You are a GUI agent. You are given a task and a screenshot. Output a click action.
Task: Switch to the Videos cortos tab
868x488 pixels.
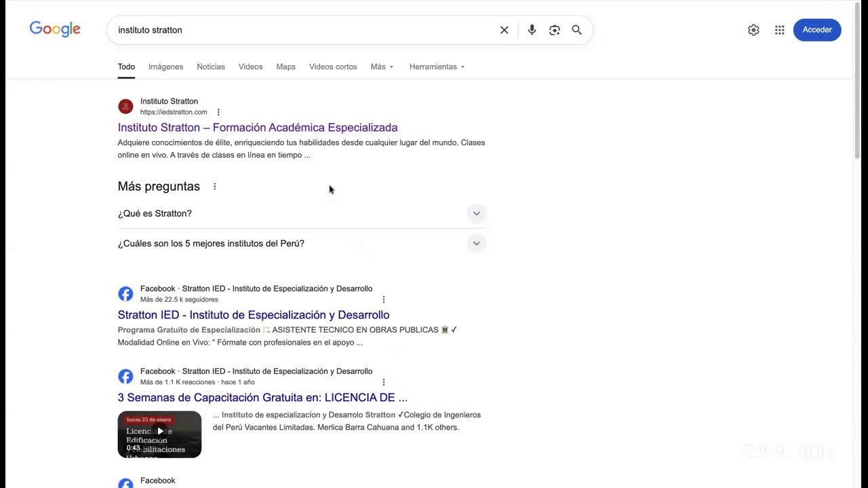pyautogui.click(x=333, y=66)
